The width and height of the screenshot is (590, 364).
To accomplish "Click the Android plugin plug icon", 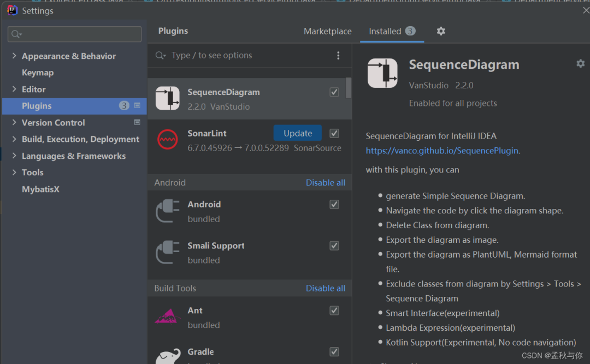I will (168, 211).
